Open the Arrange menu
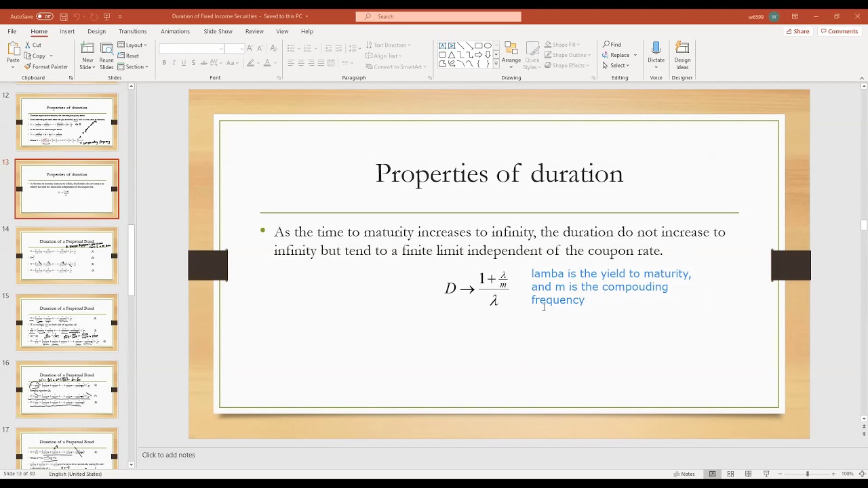The image size is (868, 488). [x=511, y=54]
